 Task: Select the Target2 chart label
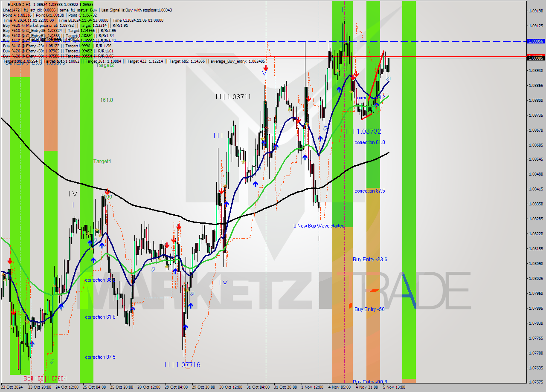click(x=105, y=65)
